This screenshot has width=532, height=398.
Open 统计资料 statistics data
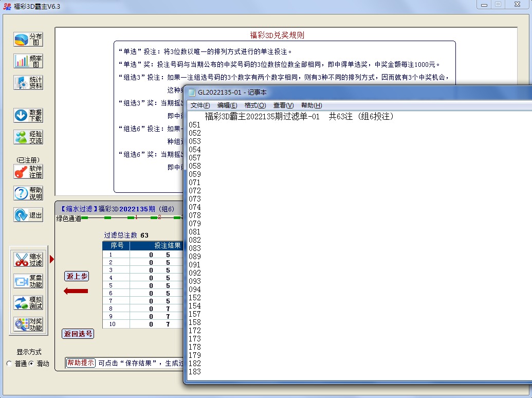pyautogui.click(x=28, y=83)
